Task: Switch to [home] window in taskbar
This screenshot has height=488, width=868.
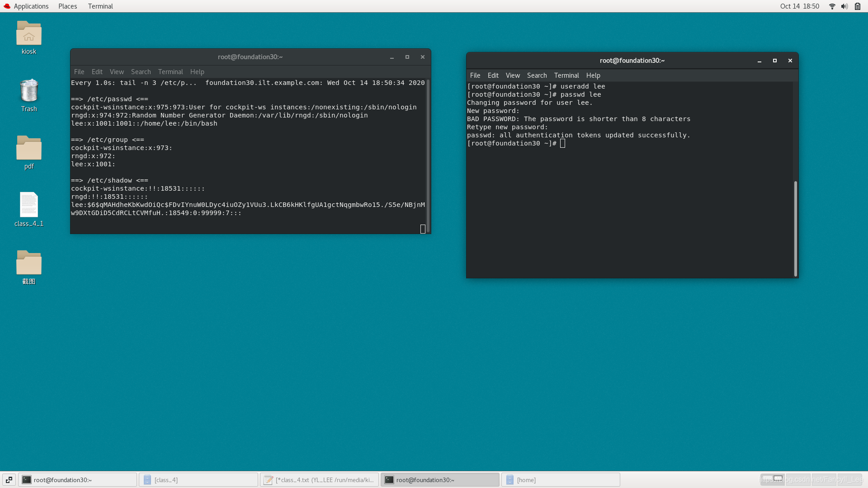Action: tap(561, 480)
